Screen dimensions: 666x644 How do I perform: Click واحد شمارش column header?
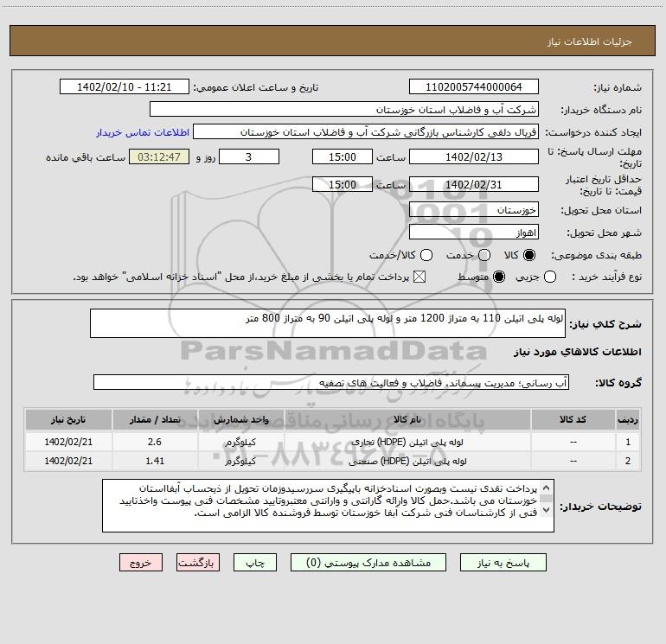240,419
